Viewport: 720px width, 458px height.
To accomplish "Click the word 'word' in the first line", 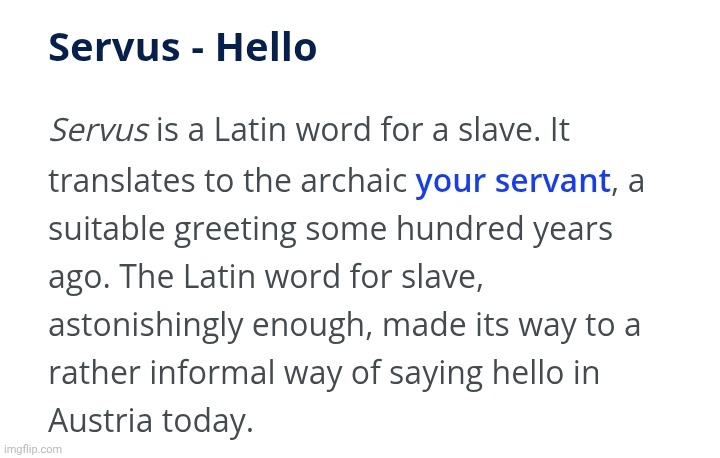I will tap(348, 131).
